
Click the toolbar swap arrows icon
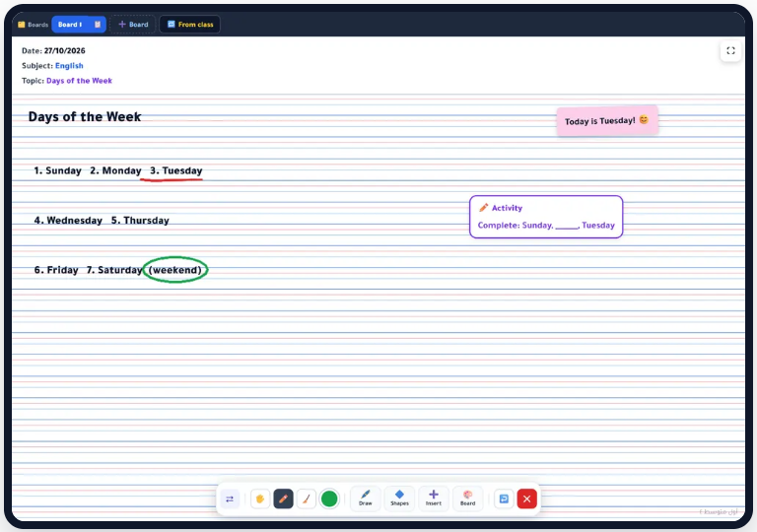coord(230,499)
